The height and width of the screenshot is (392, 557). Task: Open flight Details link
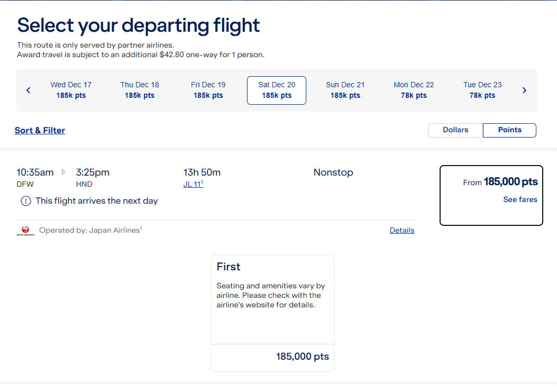point(401,231)
